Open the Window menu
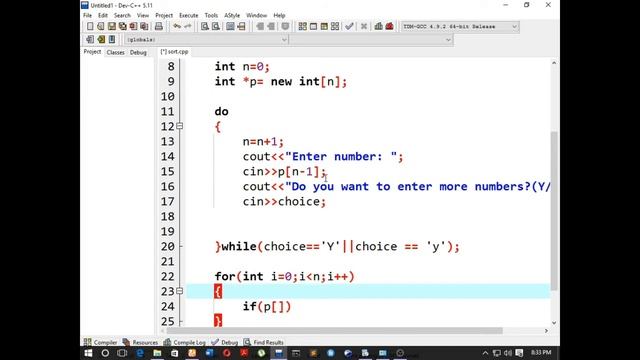 coord(256,16)
